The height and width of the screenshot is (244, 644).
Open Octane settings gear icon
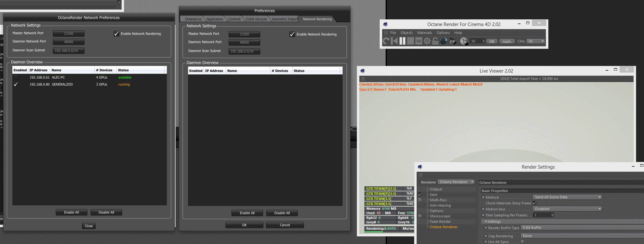(x=427, y=41)
